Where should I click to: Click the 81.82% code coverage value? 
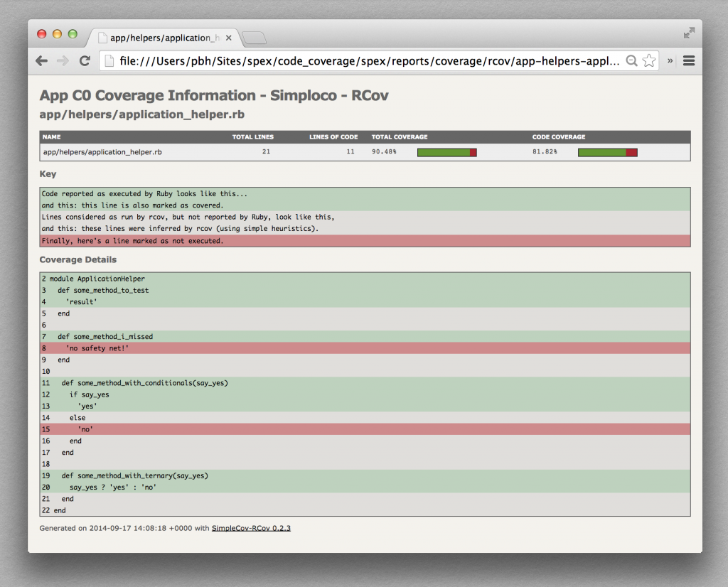[545, 152]
